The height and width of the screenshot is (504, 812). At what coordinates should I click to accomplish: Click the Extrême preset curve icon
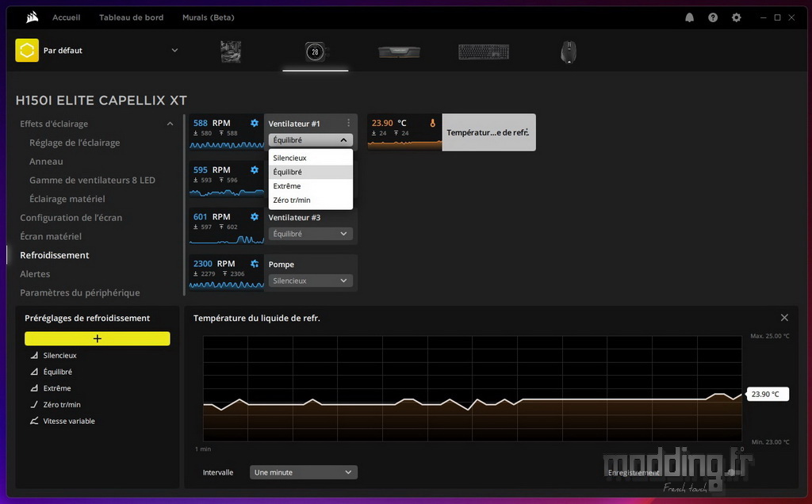pyautogui.click(x=34, y=388)
